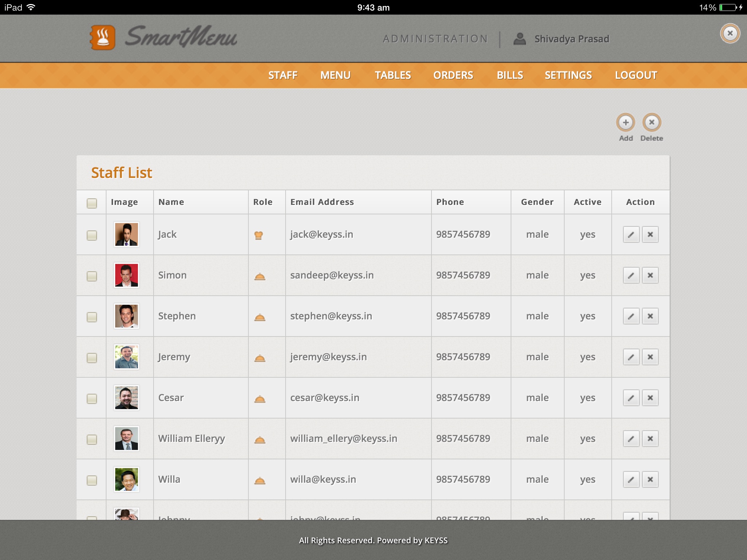Open the ORDERS navigation tab

click(452, 75)
